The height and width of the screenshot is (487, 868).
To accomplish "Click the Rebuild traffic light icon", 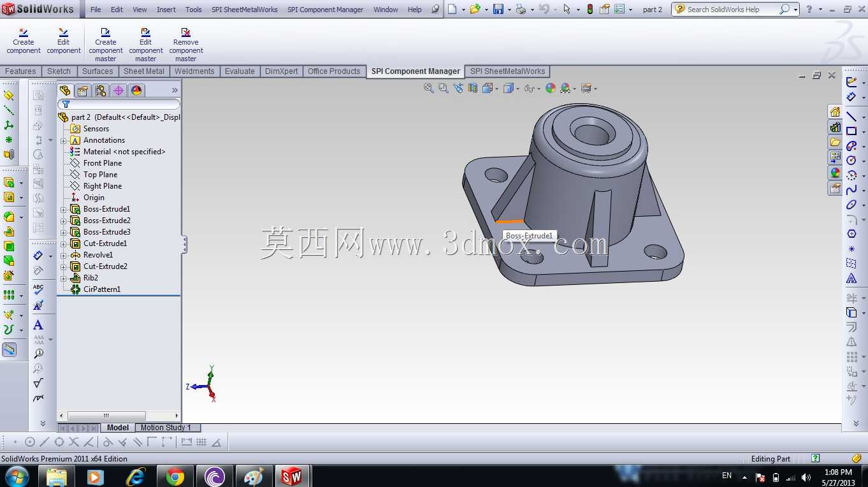I will point(590,9).
